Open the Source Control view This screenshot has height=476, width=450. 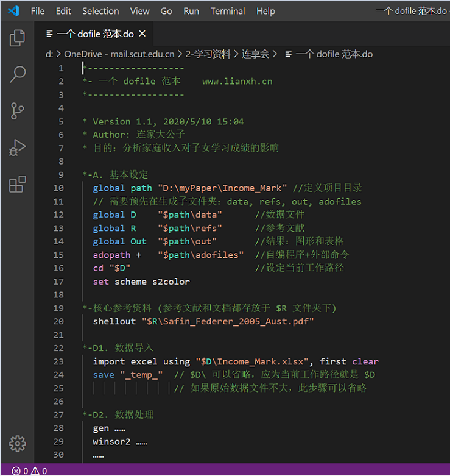[x=17, y=111]
